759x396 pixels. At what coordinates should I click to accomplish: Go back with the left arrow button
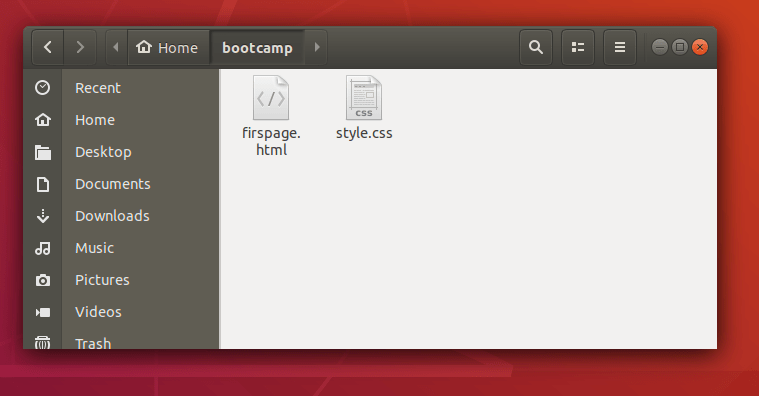pyautogui.click(x=47, y=47)
